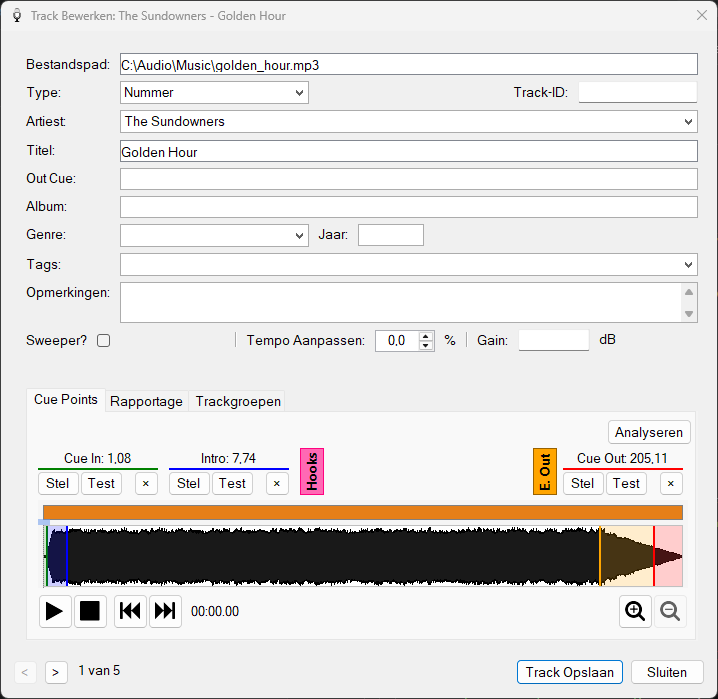This screenshot has height=699, width=718.
Task: Close the Track Bewerken dialog window
Action: 702,15
